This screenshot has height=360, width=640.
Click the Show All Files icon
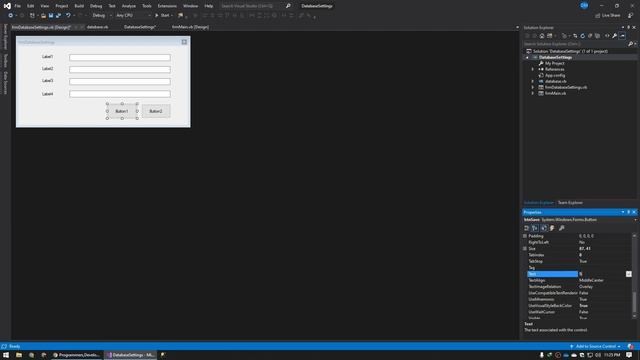(x=597, y=36)
